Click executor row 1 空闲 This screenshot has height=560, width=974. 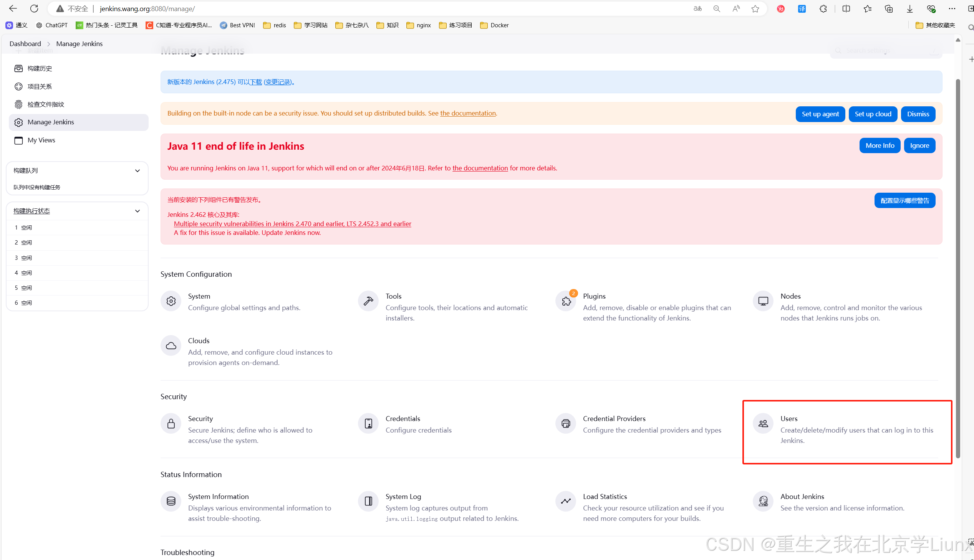pos(77,228)
